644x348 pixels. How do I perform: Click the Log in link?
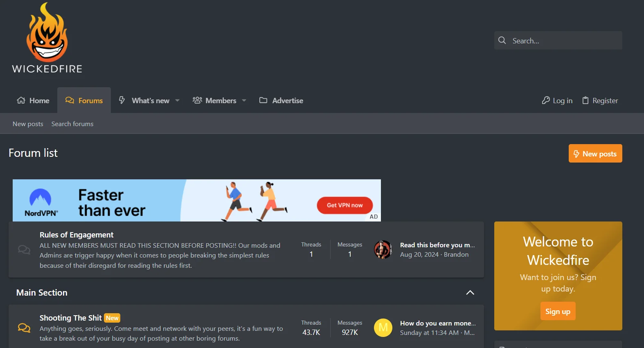click(557, 100)
